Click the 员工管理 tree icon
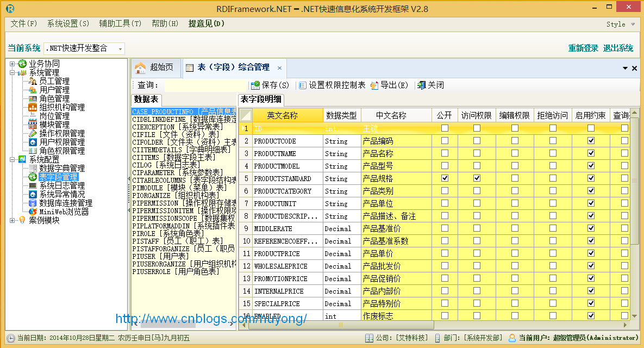The image size is (644, 348). [33, 81]
